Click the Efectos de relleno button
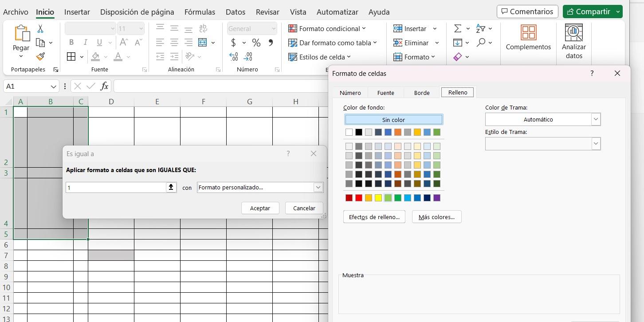This screenshot has width=644, height=322. click(x=374, y=217)
